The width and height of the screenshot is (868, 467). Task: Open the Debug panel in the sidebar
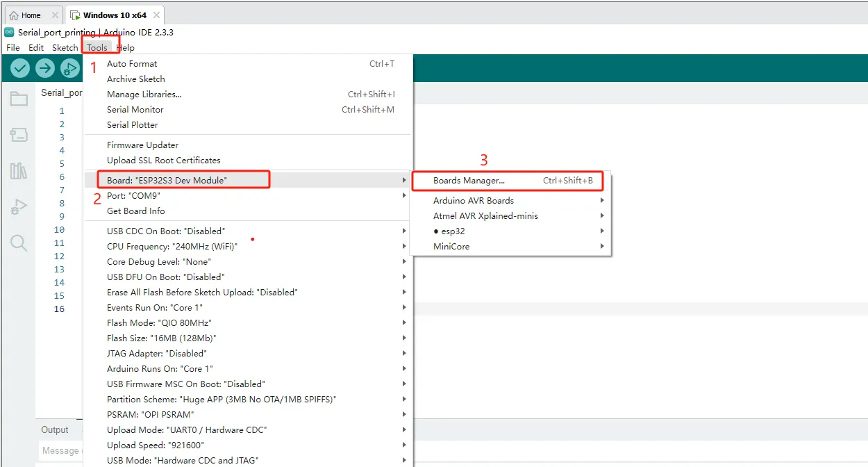coord(19,206)
